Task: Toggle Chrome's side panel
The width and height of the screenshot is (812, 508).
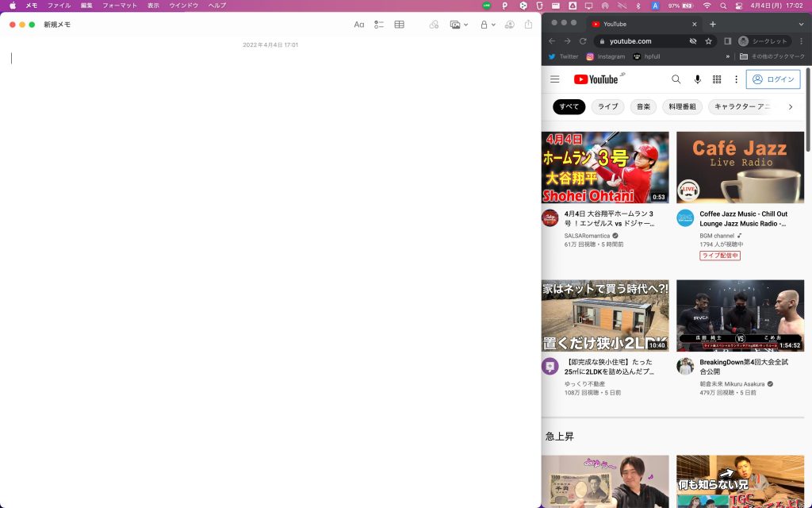Action: click(726, 40)
